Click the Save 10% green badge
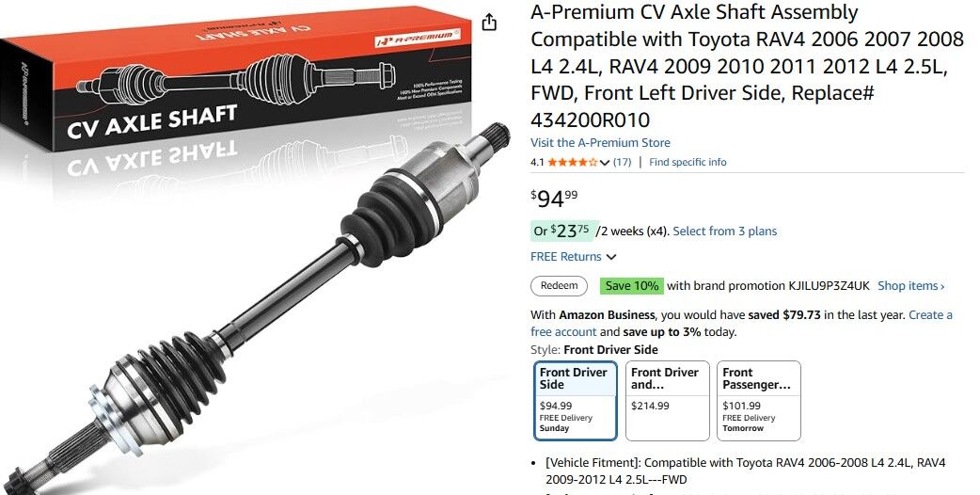 point(631,286)
